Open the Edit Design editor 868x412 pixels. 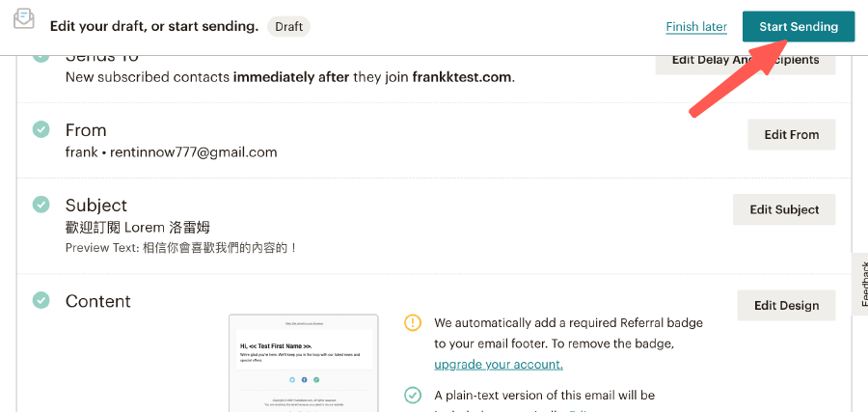[786, 306]
